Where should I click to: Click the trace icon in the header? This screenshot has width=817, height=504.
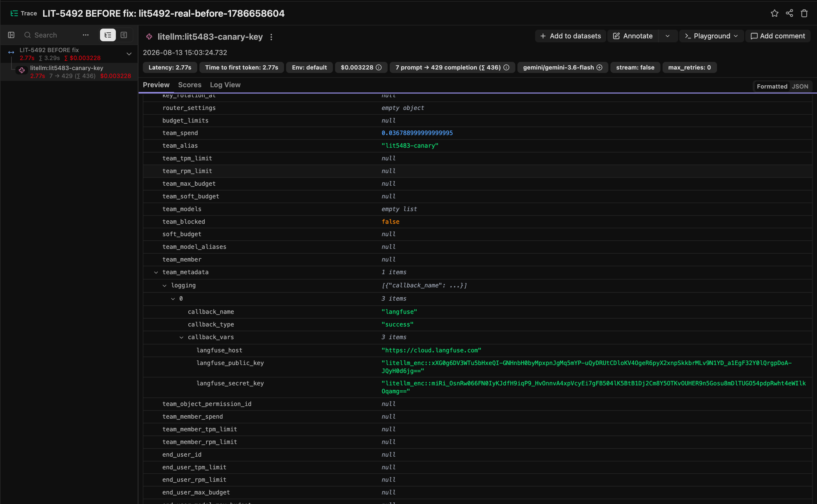(x=14, y=13)
